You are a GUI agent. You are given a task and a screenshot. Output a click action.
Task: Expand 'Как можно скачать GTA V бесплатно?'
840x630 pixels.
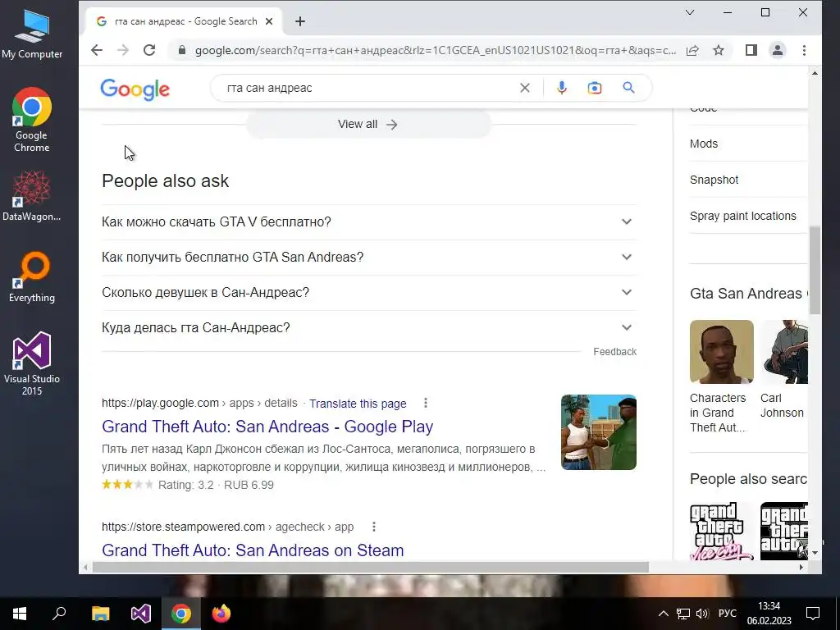coord(369,221)
